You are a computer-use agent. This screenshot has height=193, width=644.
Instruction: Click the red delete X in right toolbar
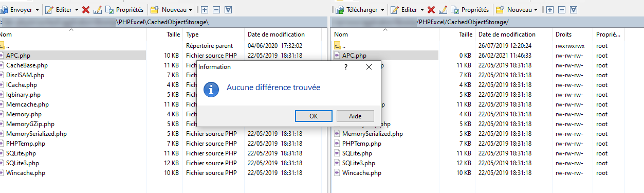tap(431, 10)
